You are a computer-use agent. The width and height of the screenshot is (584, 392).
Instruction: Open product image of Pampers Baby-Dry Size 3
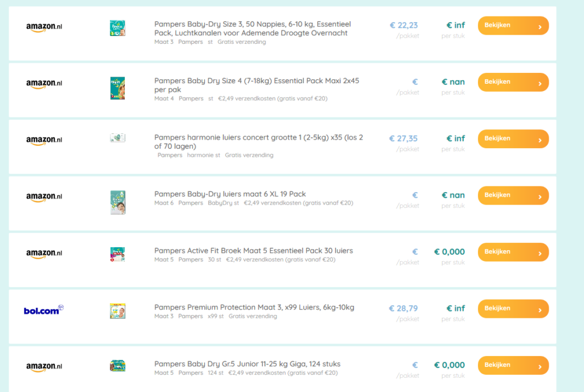pos(117,28)
